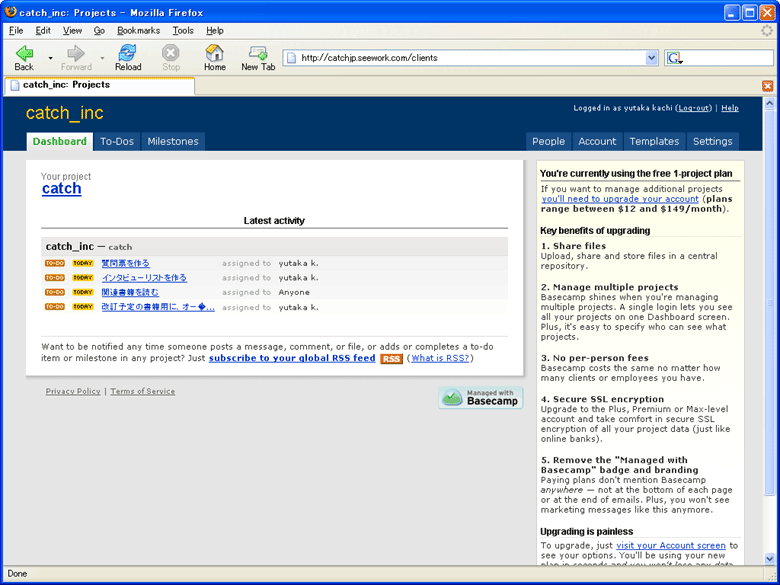Viewport: 780px width, 585px height.
Task: Click the Log-out link
Action: tap(693, 108)
